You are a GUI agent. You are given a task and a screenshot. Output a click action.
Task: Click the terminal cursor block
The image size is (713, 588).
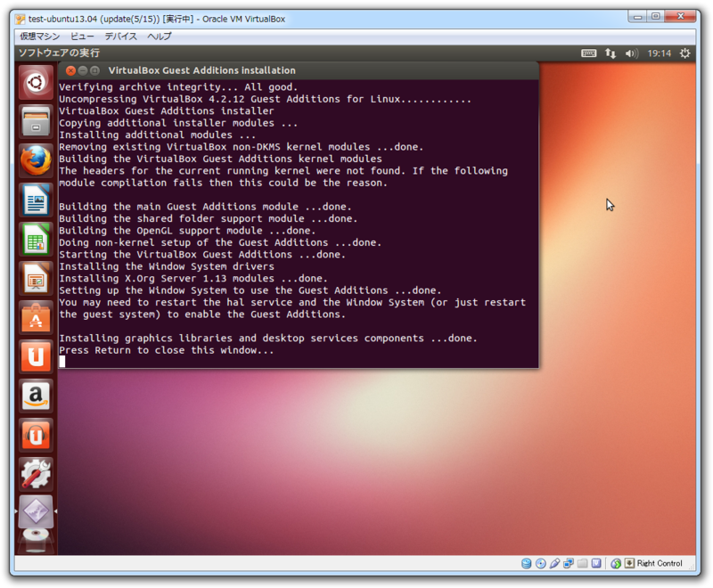62,362
